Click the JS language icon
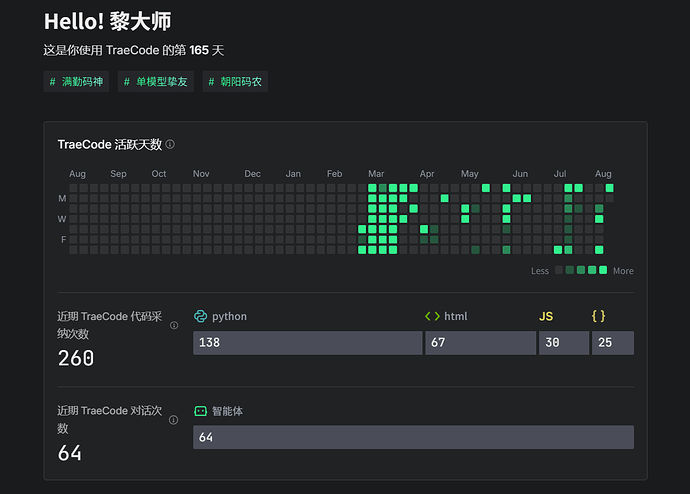This screenshot has width=690, height=494. 546,316
